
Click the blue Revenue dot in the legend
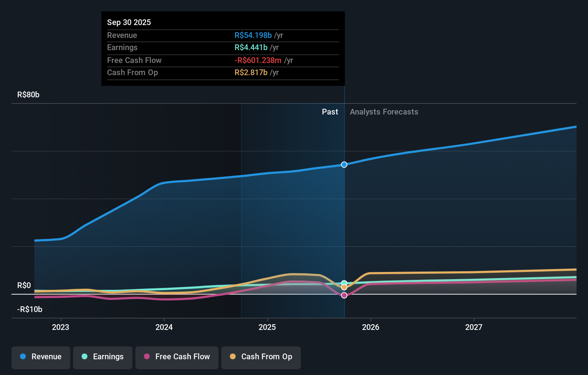[23, 357]
